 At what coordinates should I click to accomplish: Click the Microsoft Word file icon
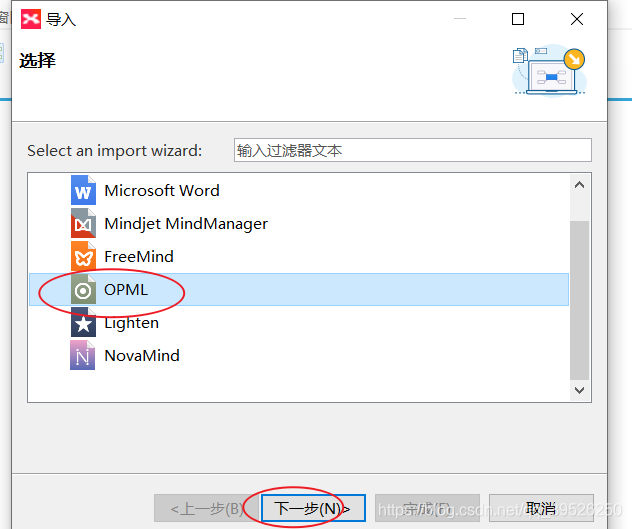[x=83, y=190]
